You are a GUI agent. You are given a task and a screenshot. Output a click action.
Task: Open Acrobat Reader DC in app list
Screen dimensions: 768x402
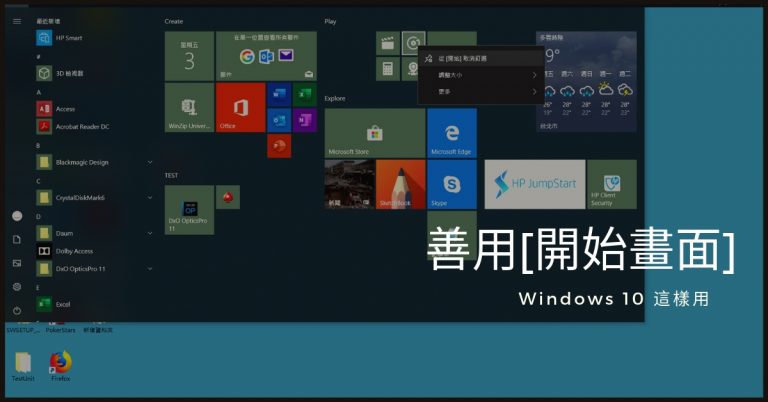[x=93, y=126]
